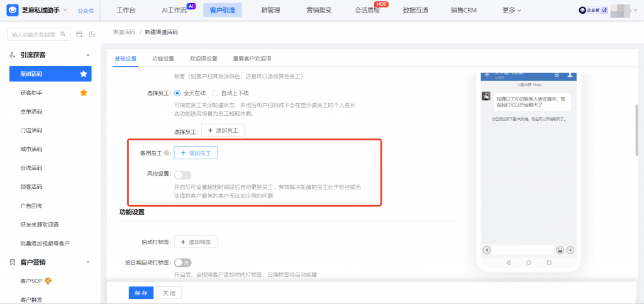Collapse the 引流获客 sidebar section
Image resolution: width=644 pixels, height=304 pixels.
coord(87,55)
